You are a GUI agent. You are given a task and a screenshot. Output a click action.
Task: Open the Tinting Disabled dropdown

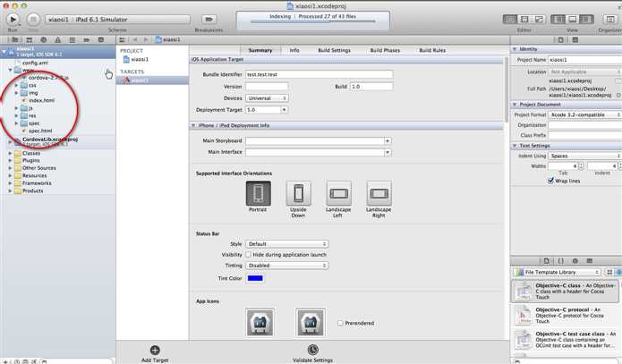click(286, 266)
